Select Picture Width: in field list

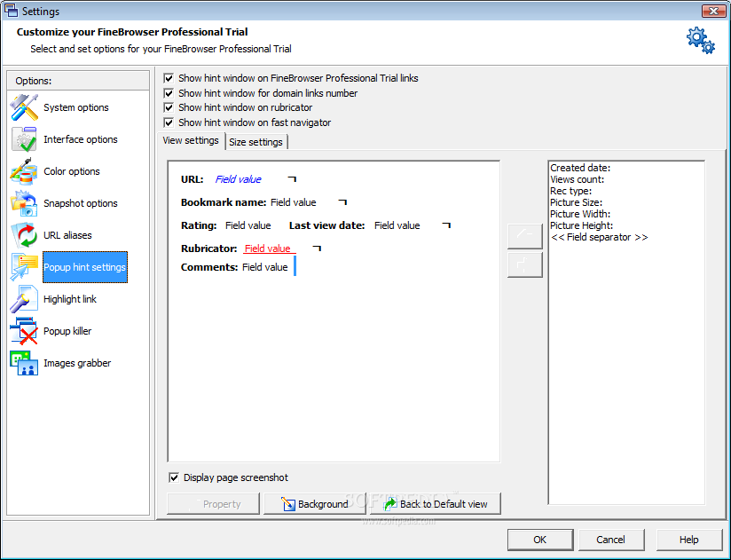tap(580, 214)
